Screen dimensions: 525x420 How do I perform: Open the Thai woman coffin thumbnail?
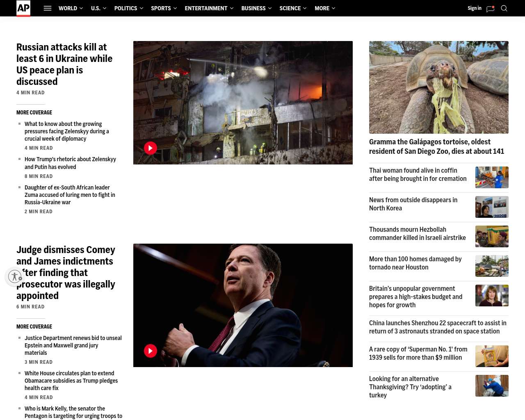click(x=492, y=177)
